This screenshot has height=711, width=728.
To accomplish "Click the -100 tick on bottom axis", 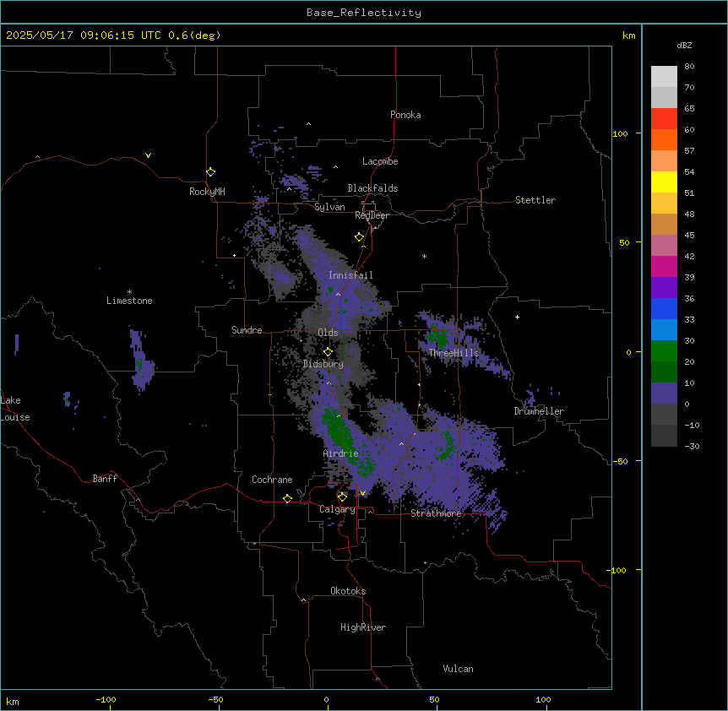I will 106,699.
